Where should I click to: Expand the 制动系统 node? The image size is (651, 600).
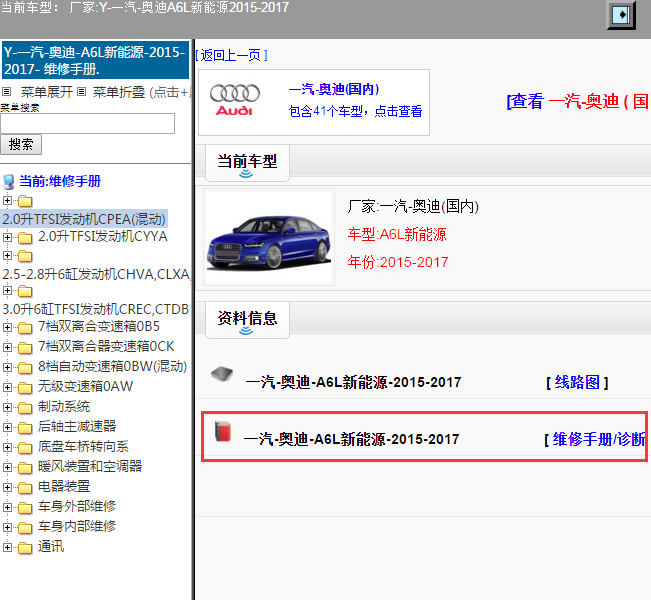[x=7, y=407]
